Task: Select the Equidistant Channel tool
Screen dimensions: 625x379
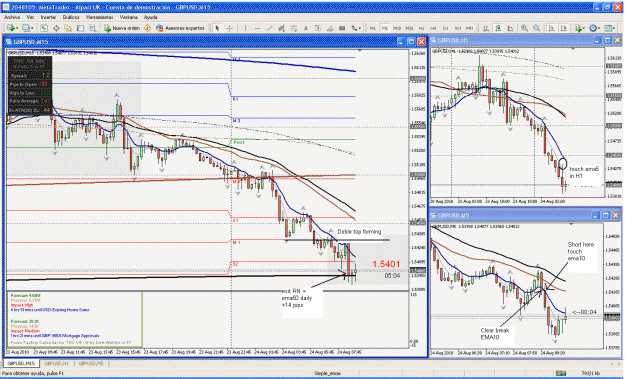Action: [x=281, y=28]
